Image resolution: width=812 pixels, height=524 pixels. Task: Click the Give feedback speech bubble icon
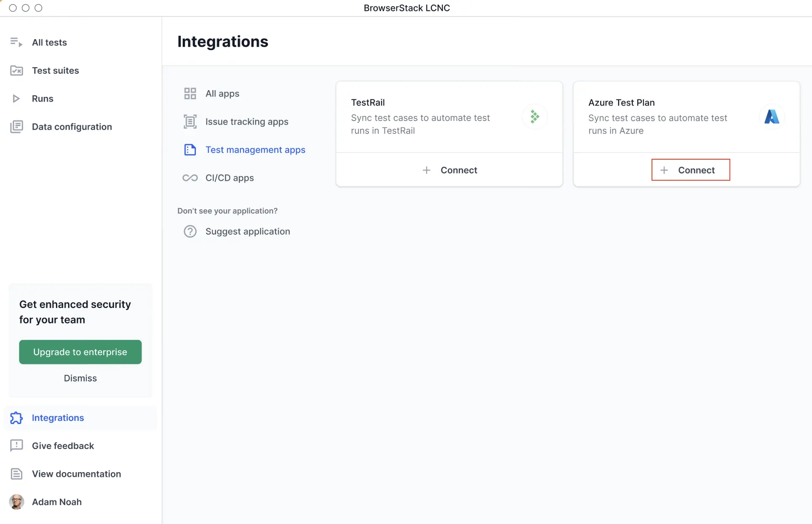click(16, 446)
